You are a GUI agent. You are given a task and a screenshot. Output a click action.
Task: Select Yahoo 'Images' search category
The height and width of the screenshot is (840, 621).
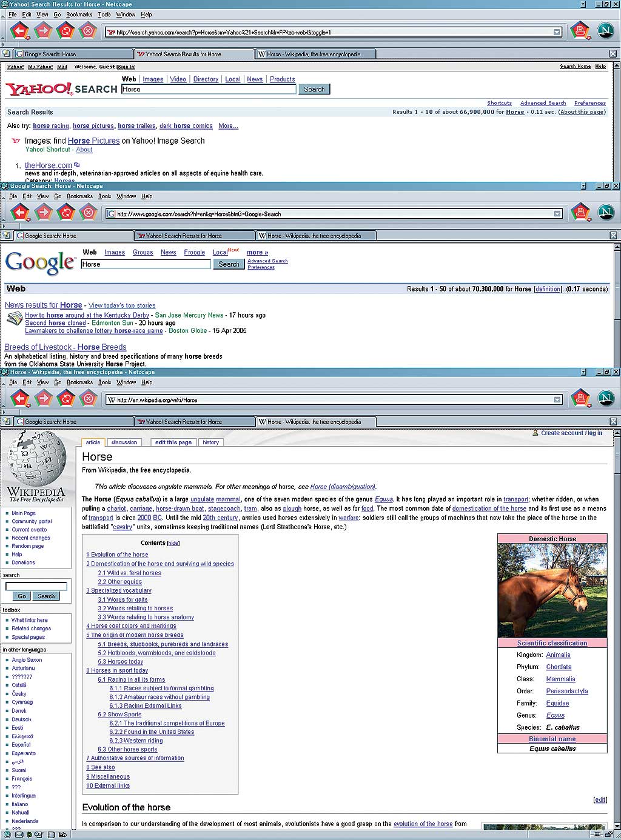(153, 79)
